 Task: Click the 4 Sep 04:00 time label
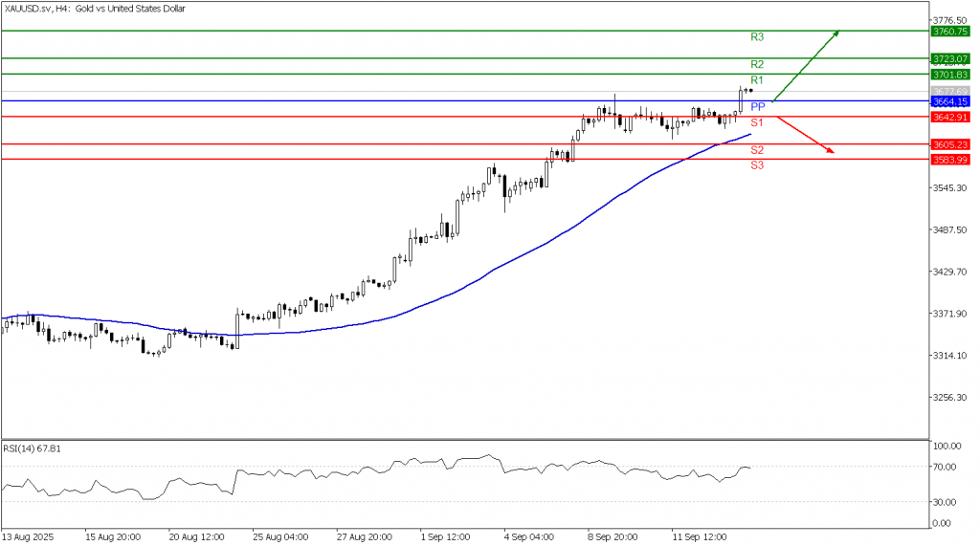[529, 537]
